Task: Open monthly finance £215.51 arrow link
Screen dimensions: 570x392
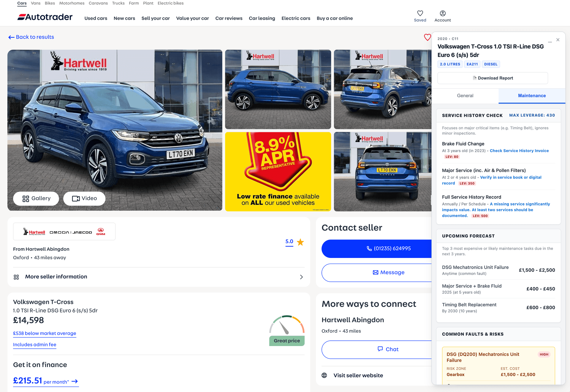Action: click(x=75, y=381)
